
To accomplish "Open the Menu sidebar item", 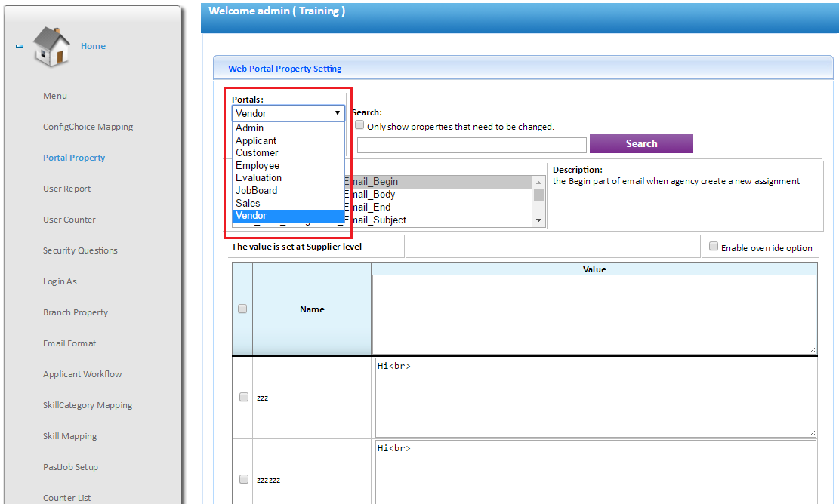I will click(55, 96).
